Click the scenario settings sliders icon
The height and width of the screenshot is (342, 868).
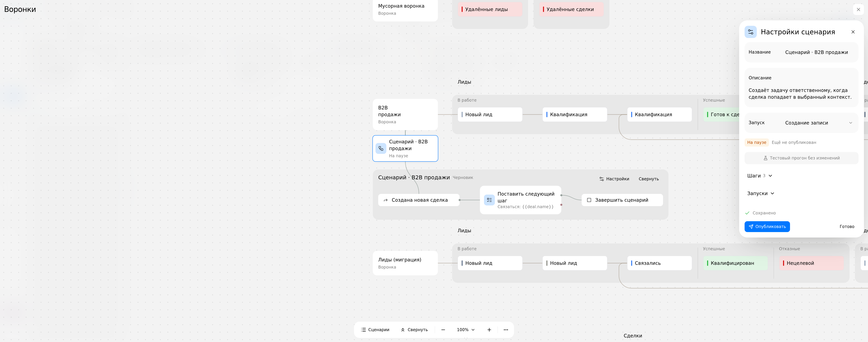pos(750,32)
